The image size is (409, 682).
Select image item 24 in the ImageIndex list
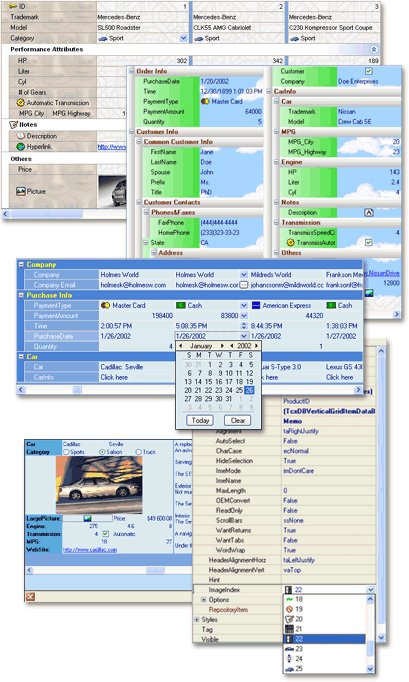click(324, 659)
